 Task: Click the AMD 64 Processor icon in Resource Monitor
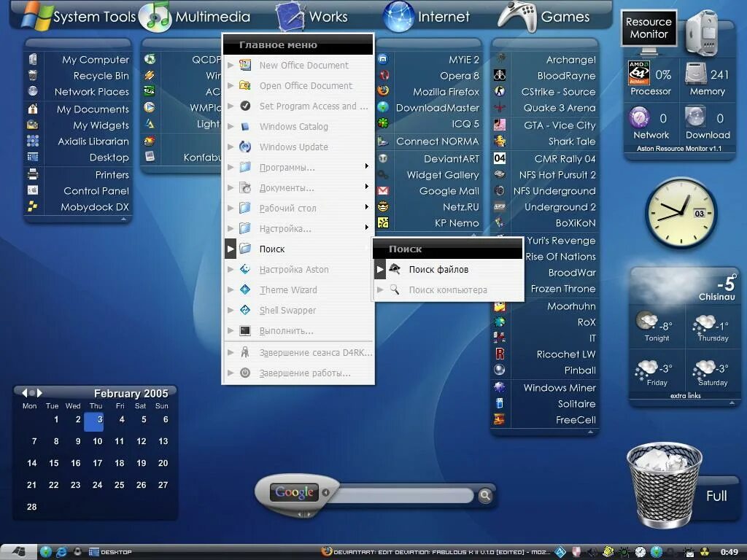(639, 73)
